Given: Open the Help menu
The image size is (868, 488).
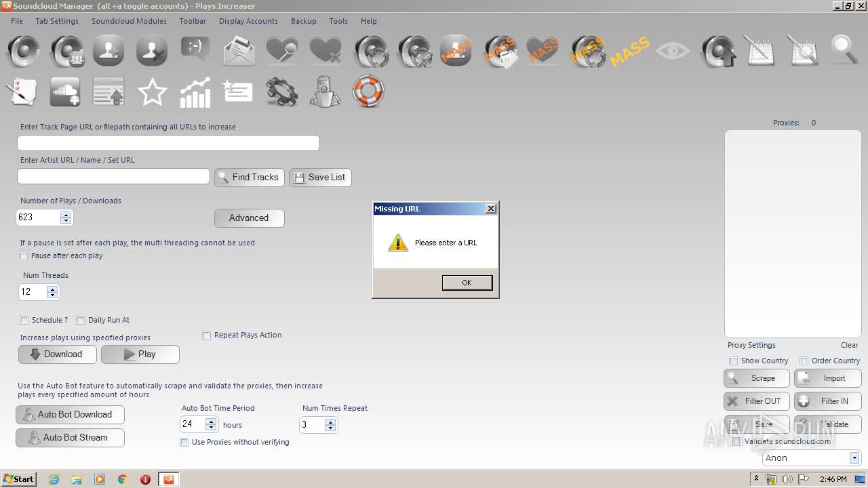Looking at the screenshot, I should click(369, 21).
